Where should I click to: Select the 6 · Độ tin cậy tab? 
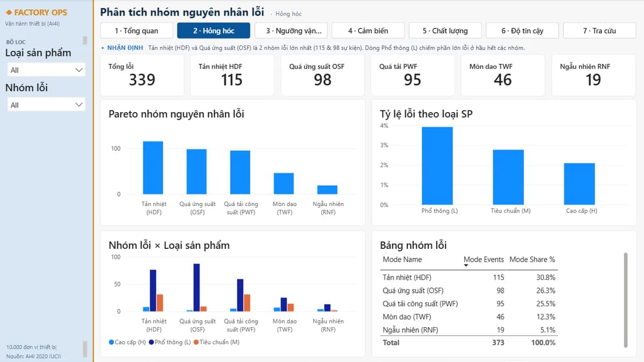(x=522, y=31)
